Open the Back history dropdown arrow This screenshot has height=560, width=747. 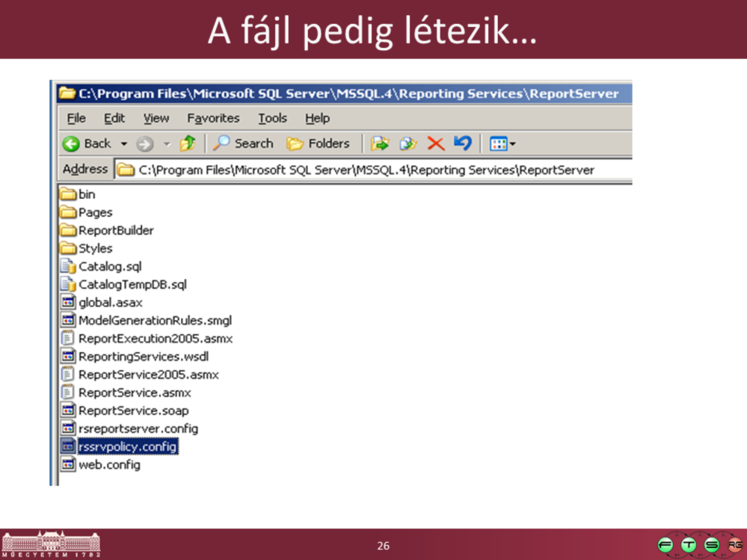(x=124, y=144)
